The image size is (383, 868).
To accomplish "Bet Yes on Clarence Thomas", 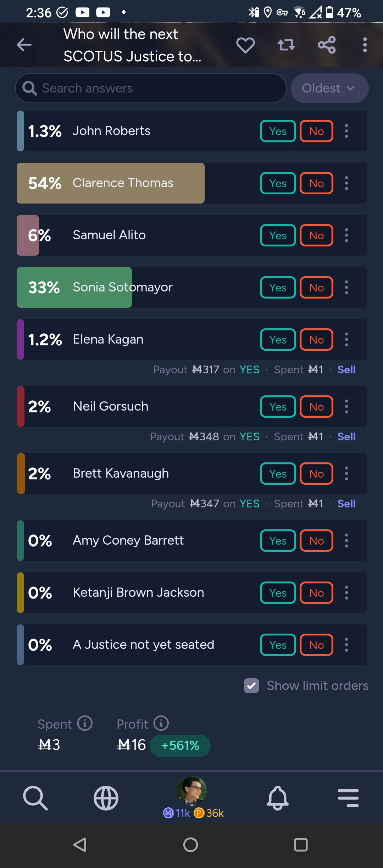I will point(278,183).
